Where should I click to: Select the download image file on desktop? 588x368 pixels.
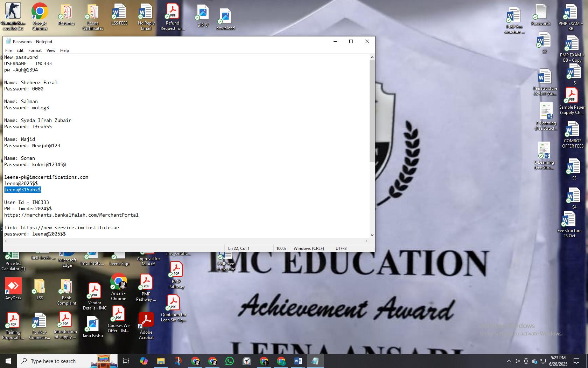(x=225, y=19)
